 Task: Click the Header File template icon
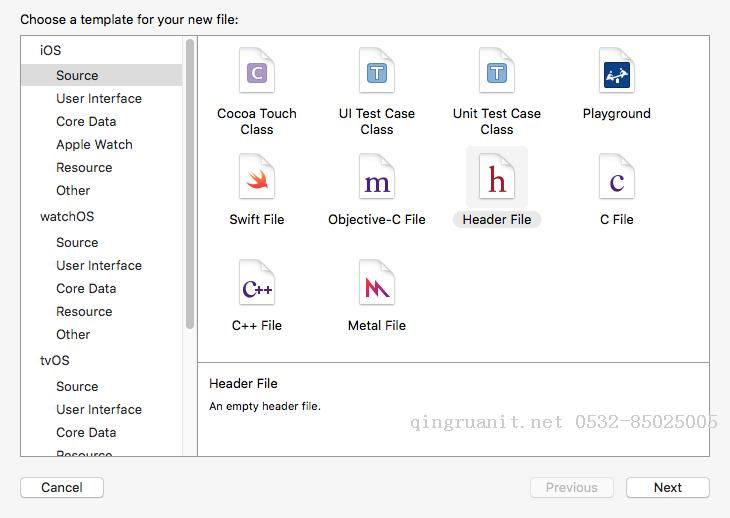pyautogui.click(x=497, y=177)
